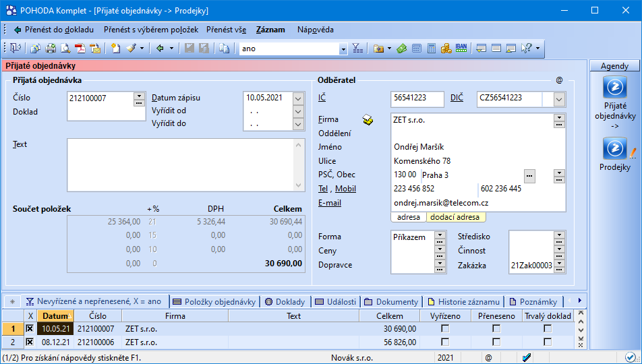Select the adresa tab
Viewport: 642px width, 364px height.
[x=409, y=217]
